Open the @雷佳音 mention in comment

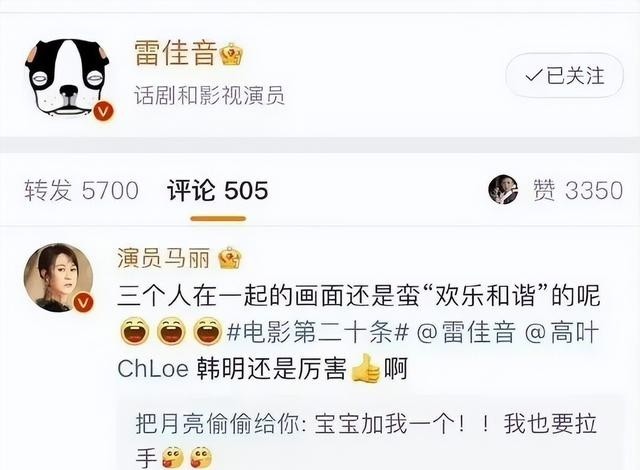click(467, 332)
